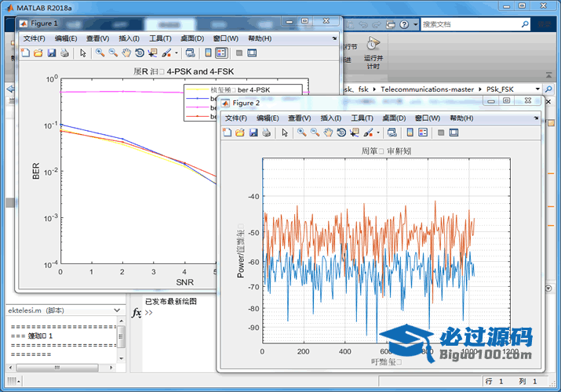Image resolution: width=561 pixels, height=392 pixels.
Task: Activate Zoom Out tool in Figure 1
Action: click(x=114, y=53)
